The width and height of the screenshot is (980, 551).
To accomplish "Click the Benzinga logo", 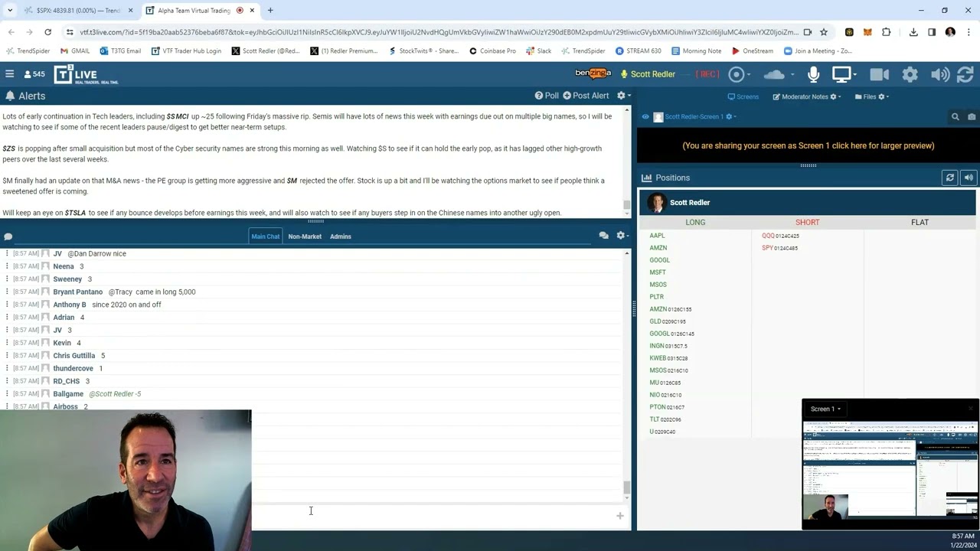I will pyautogui.click(x=593, y=73).
